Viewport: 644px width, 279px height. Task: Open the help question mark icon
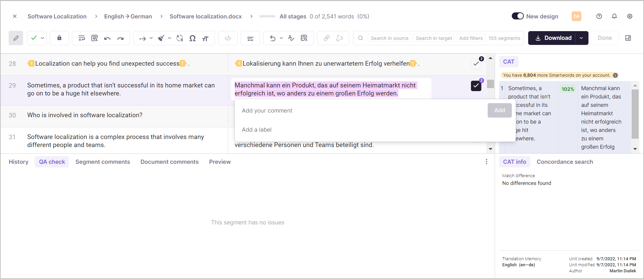pos(599,16)
